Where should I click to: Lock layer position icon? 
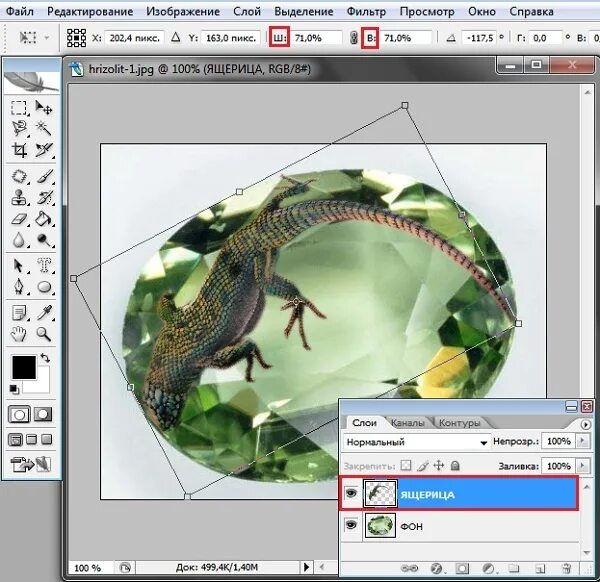(439, 465)
